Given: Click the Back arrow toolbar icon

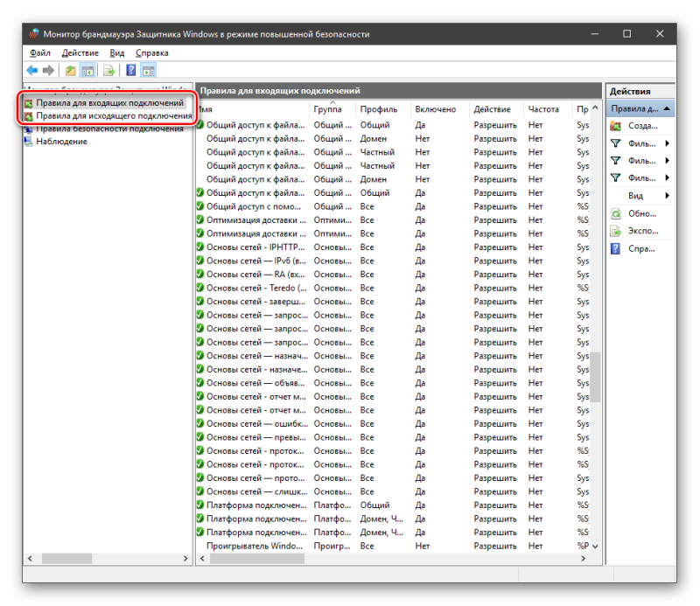Looking at the screenshot, I should click(32, 71).
